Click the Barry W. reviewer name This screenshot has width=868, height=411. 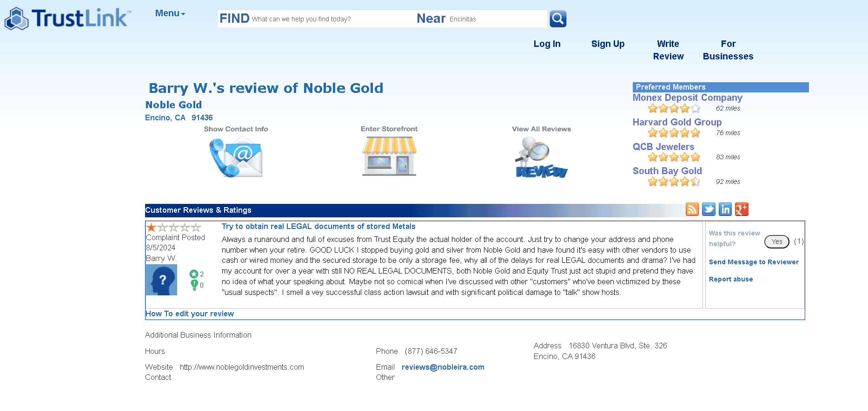[x=161, y=259]
